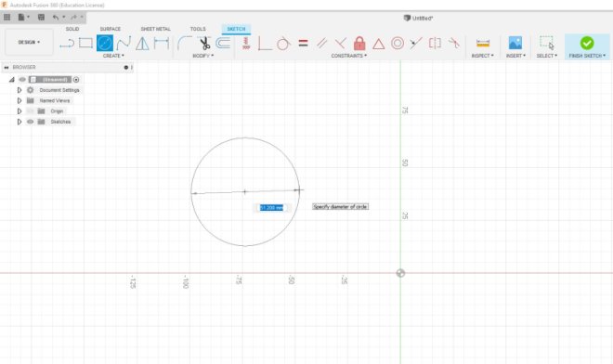Apply the Perpendicular constraint
613x364 pixels.
click(341, 43)
